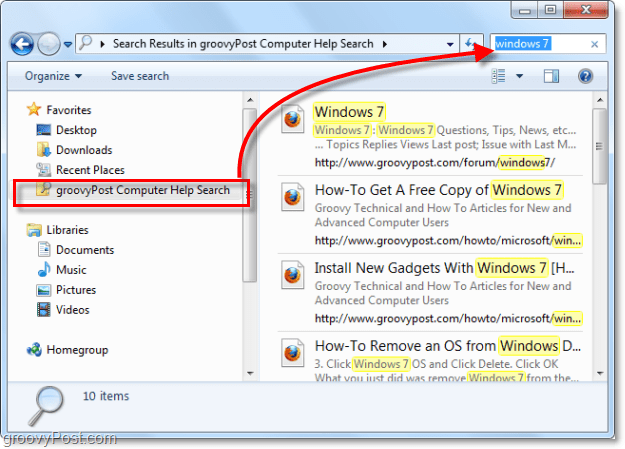
Task: Click the '10 items' status text
Action: 106,396
